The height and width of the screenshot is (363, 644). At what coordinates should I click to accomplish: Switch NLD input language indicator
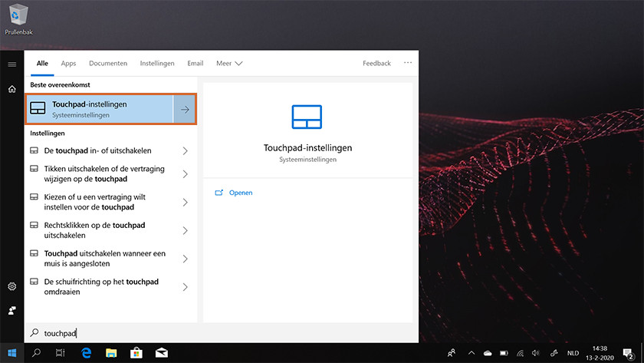(573, 353)
